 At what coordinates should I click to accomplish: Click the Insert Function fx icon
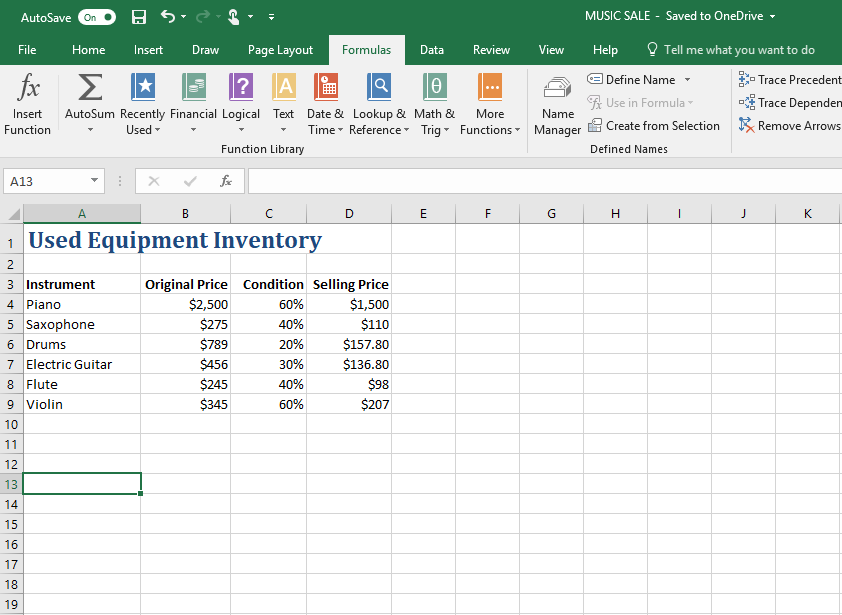[28, 88]
